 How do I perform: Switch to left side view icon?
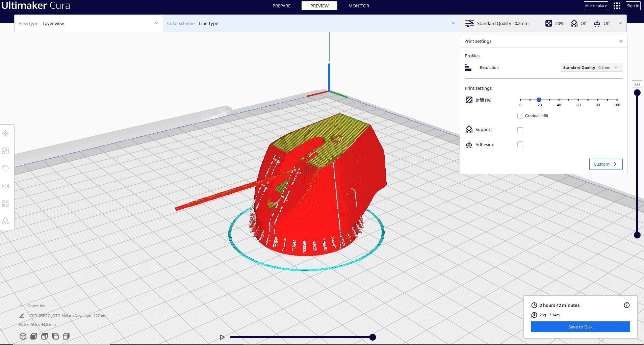[x=55, y=336]
